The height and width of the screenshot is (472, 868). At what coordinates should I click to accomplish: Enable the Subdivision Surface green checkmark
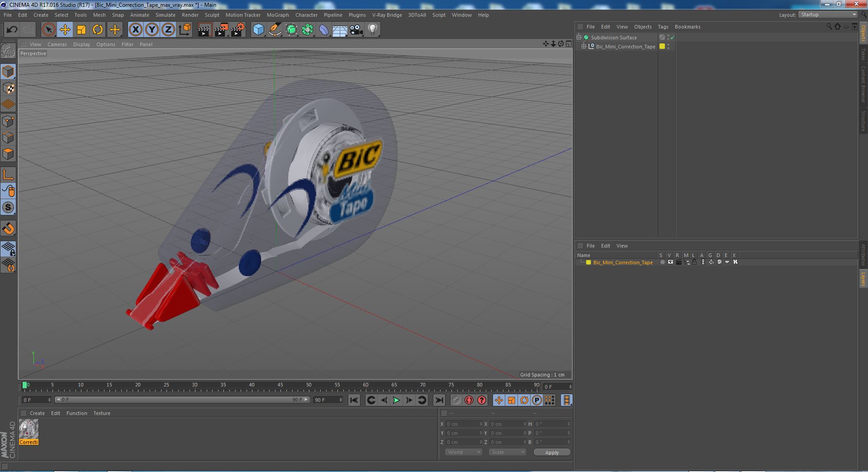(x=673, y=38)
